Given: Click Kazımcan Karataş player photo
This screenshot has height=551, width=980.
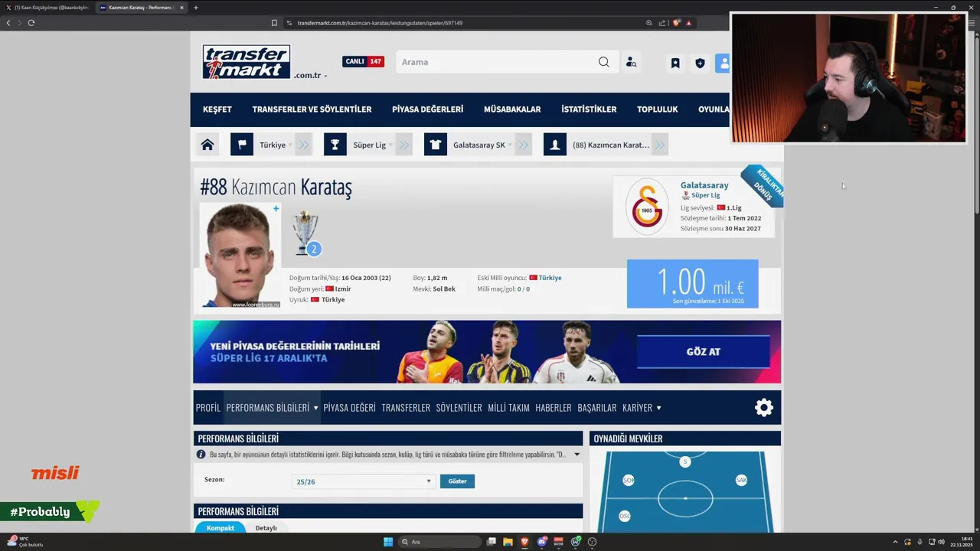Looking at the screenshot, I should coord(240,255).
